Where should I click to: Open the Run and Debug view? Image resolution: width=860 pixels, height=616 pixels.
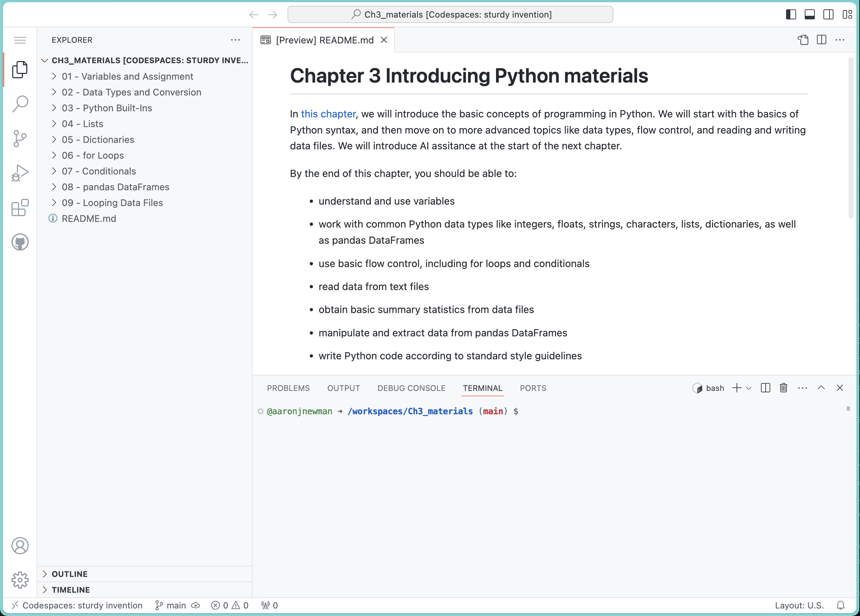click(x=20, y=173)
